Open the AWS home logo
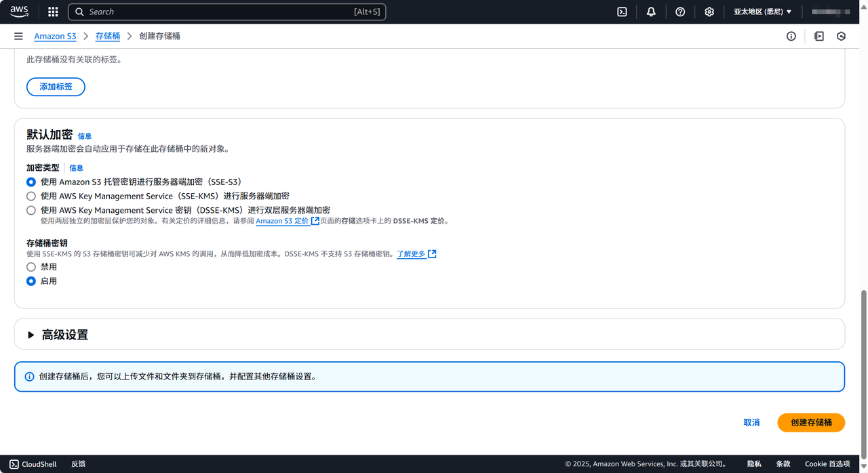 pyautogui.click(x=19, y=12)
